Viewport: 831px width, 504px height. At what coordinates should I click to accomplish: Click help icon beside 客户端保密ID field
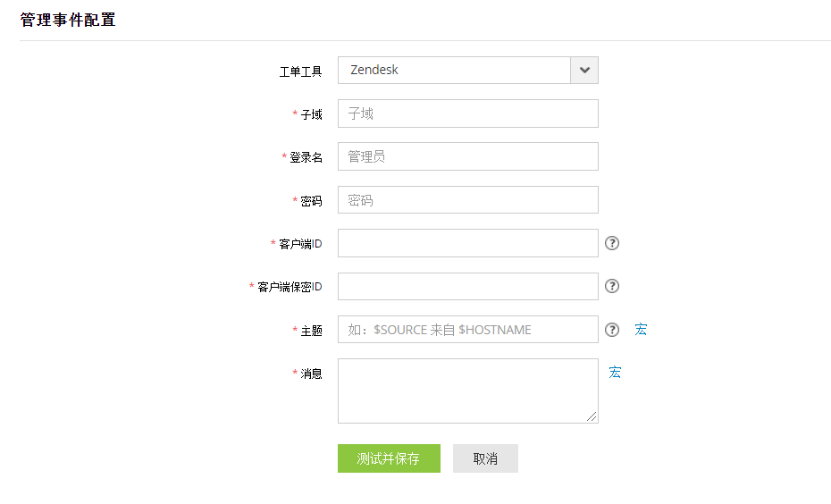[x=612, y=286]
